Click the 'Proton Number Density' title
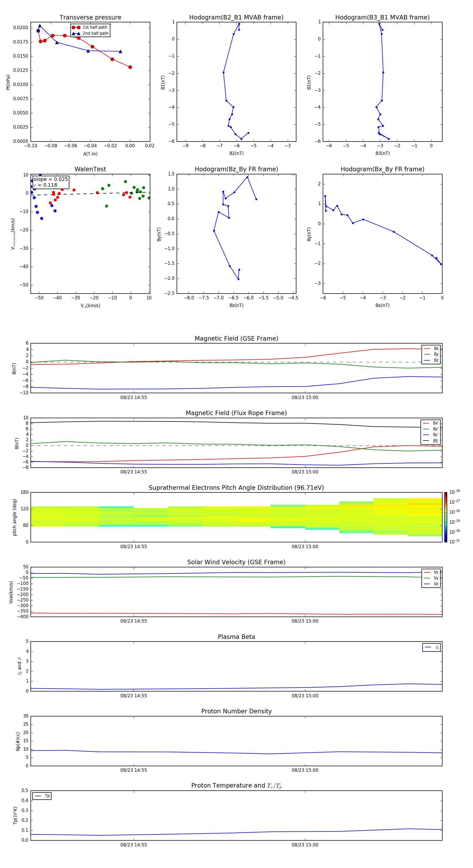 (236, 711)
